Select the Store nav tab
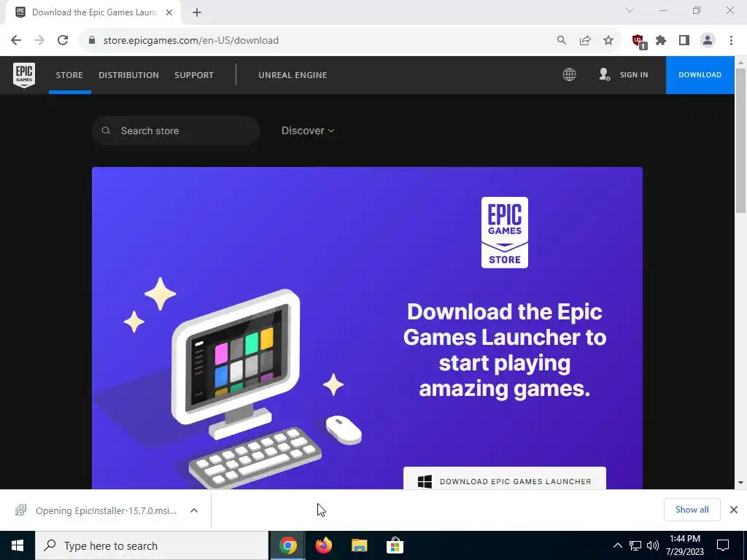 pos(69,75)
